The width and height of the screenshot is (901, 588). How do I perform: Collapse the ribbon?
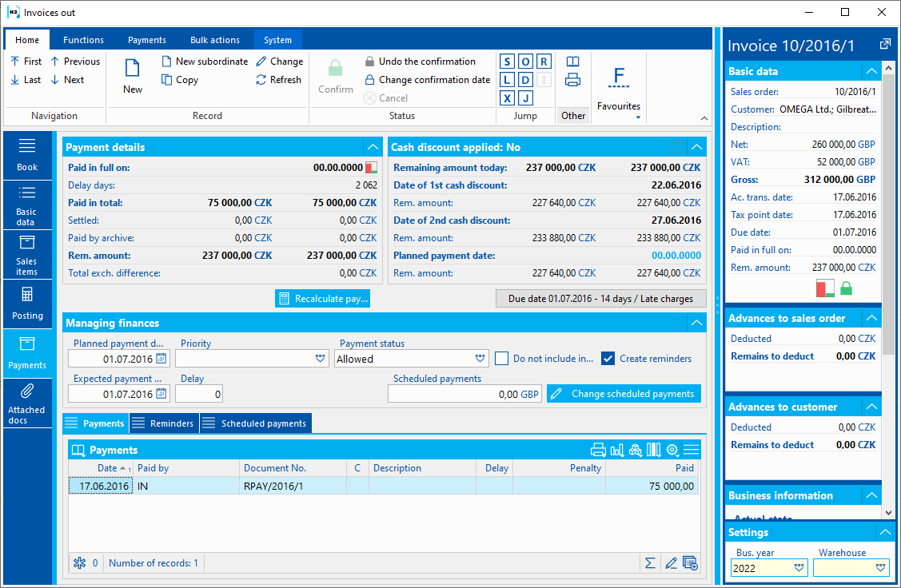[x=704, y=118]
